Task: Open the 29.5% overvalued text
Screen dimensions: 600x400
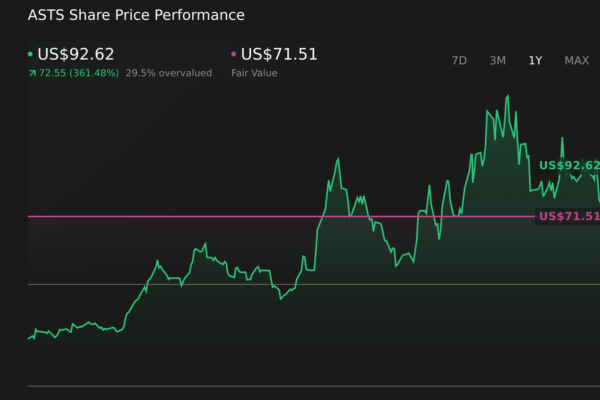Action: tap(169, 73)
